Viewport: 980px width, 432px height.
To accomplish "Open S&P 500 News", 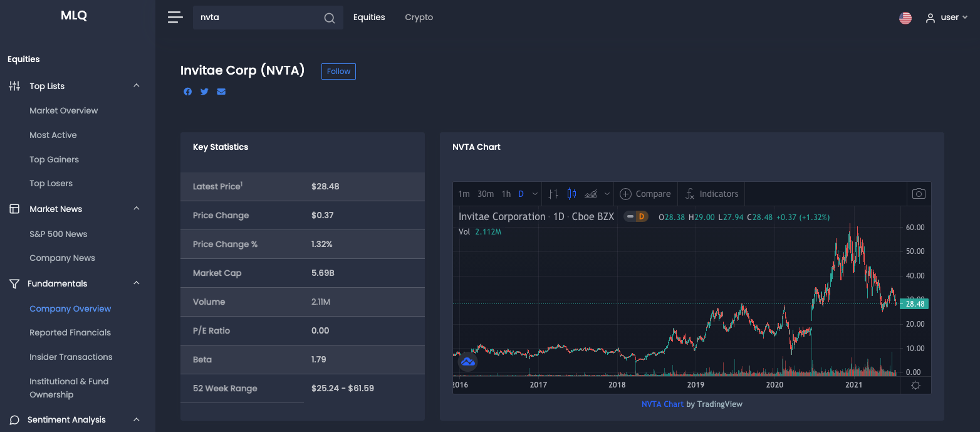I will 58,234.
